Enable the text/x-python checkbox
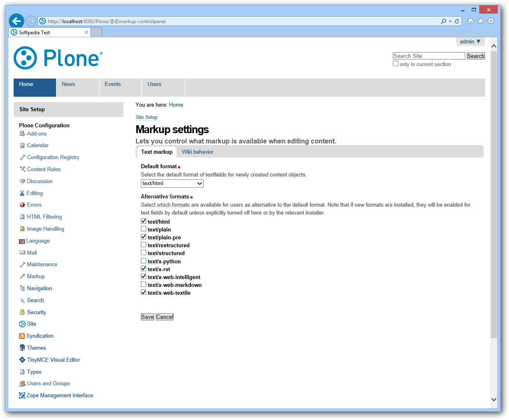The height and width of the screenshot is (420, 509). [143, 261]
